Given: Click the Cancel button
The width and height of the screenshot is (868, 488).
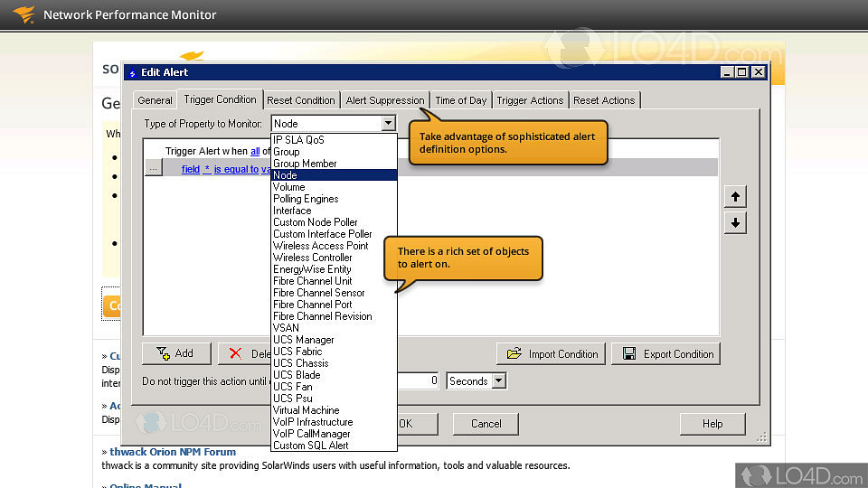Looking at the screenshot, I should click(486, 424).
